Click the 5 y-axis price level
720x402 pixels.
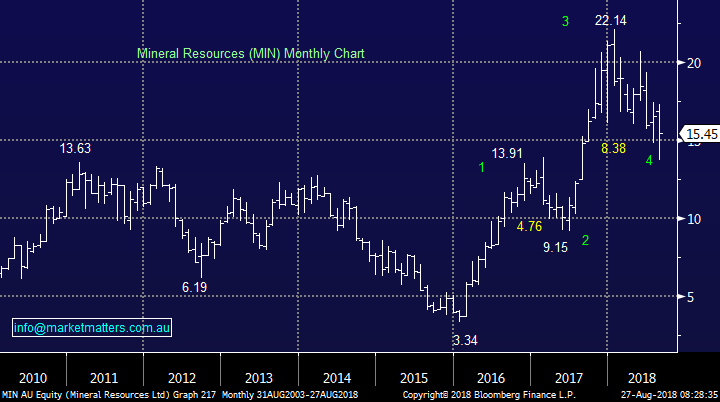point(691,297)
